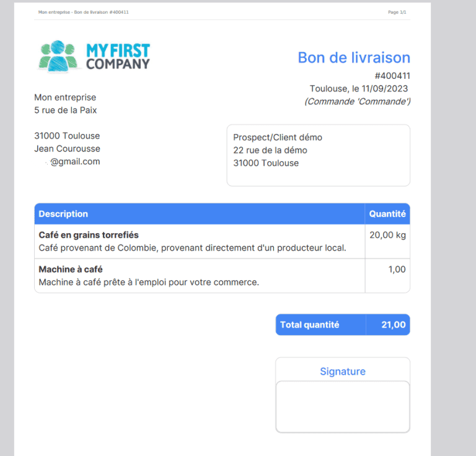Click the My First Company logo

point(94,56)
